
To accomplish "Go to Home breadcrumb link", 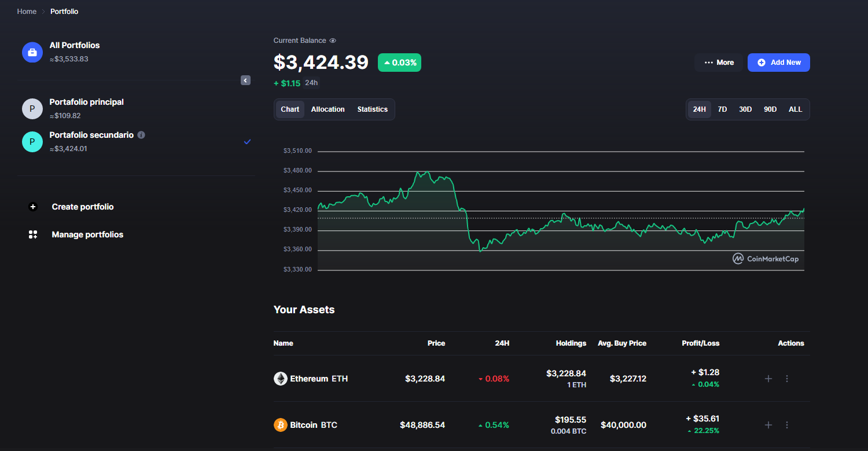I will pyautogui.click(x=27, y=12).
